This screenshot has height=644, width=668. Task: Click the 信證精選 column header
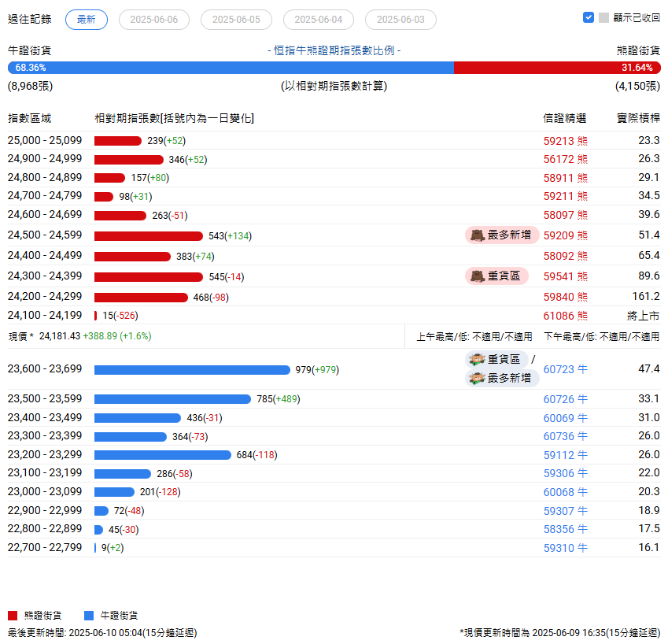[564, 118]
